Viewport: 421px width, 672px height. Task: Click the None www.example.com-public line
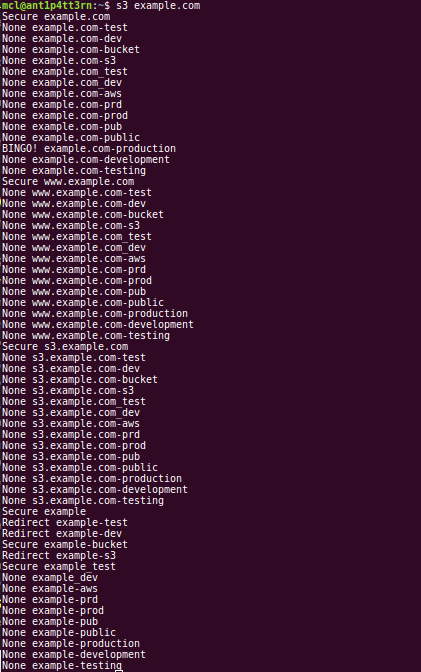point(83,303)
